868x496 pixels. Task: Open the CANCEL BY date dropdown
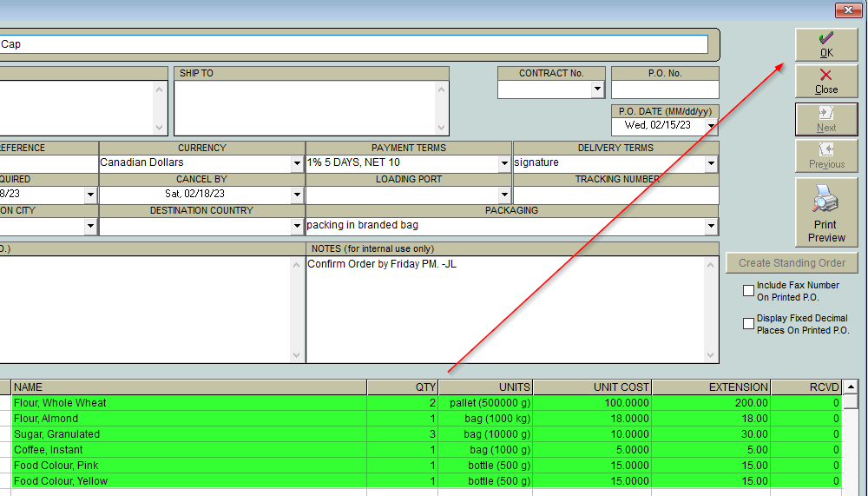[297, 195]
